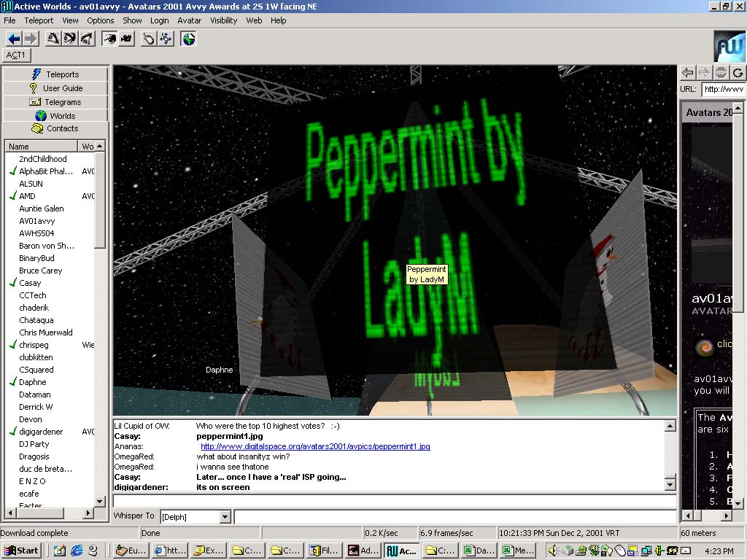Open the Avatar menu

point(189,20)
